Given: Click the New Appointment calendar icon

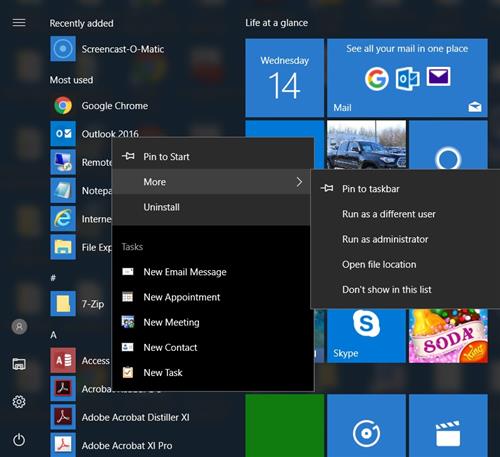Looking at the screenshot, I should pyautogui.click(x=128, y=297).
